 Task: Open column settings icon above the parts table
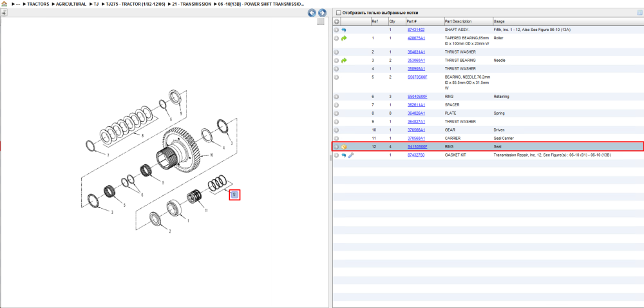[x=639, y=13]
